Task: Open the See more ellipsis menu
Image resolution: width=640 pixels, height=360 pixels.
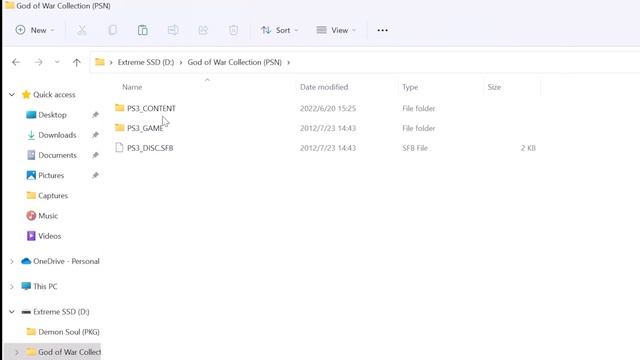Action: (x=382, y=30)
